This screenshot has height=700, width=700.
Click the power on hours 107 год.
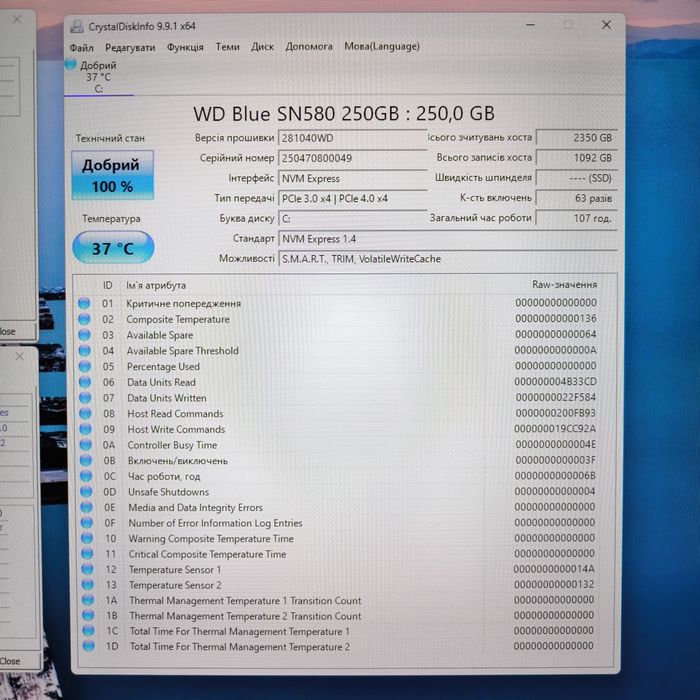576,218
